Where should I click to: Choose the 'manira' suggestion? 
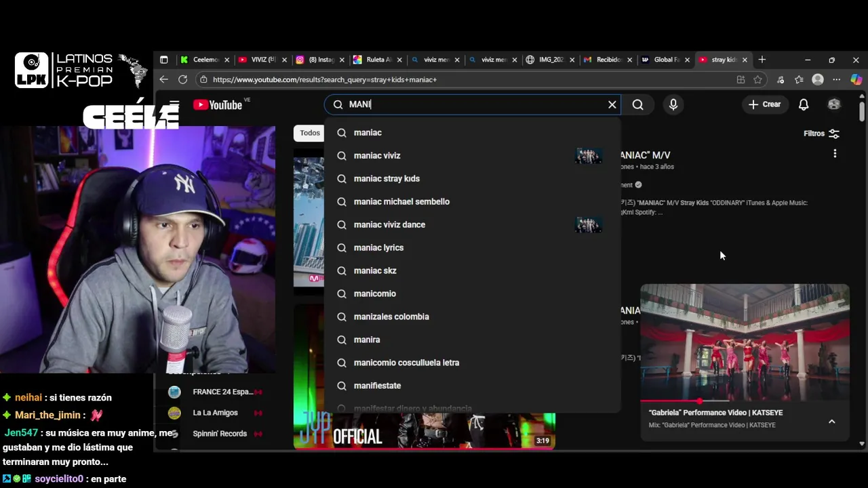coord(472,340)
